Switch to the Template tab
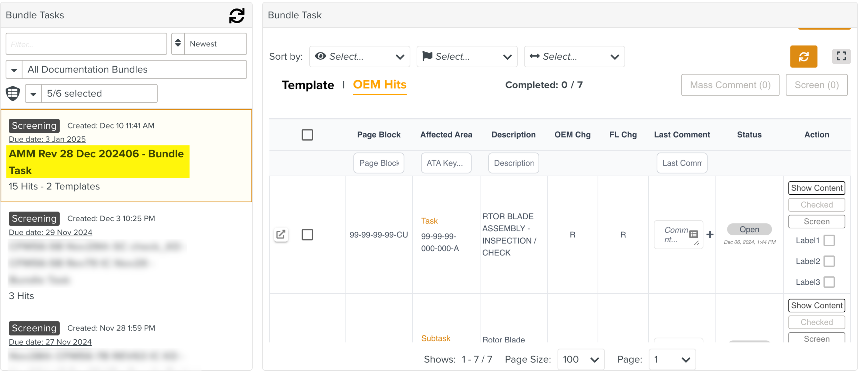 pyautogui.click(x=308, y=85)
